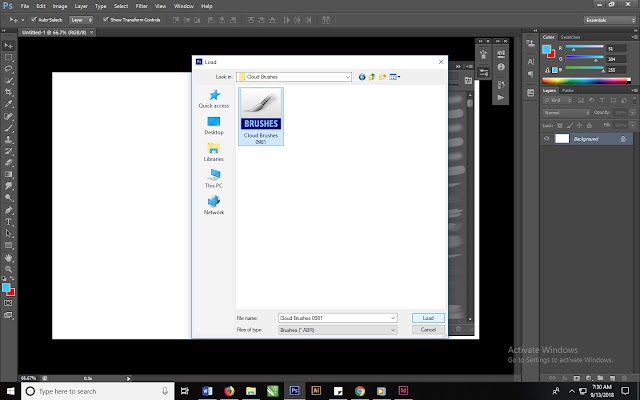Create new folder in Load dialog
Screen dimensions: 640x400
382,77
